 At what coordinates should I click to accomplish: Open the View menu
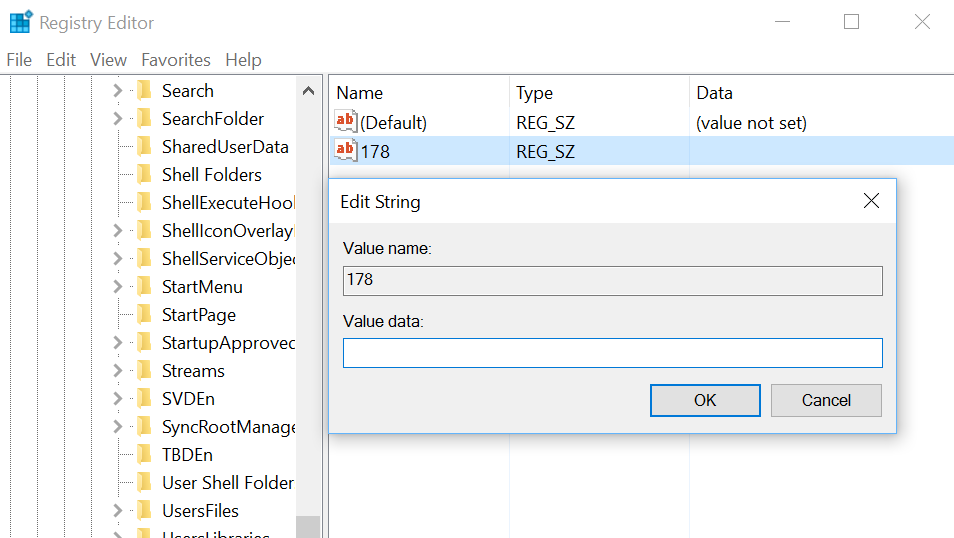(109, 60)
